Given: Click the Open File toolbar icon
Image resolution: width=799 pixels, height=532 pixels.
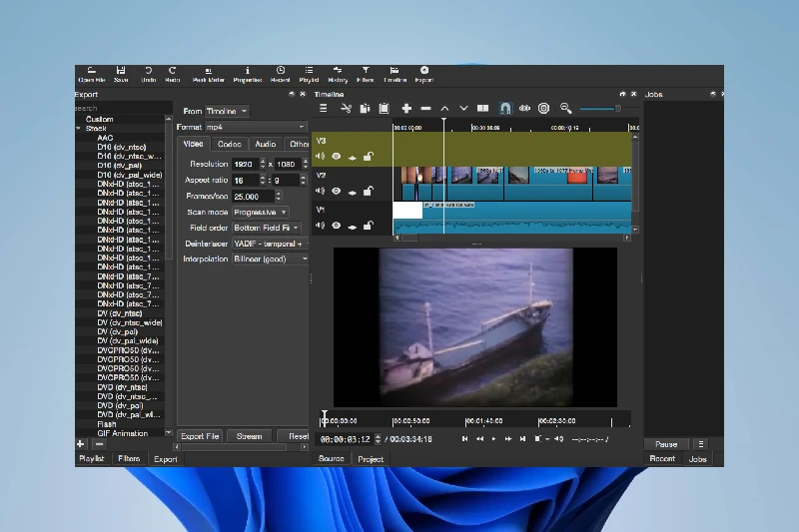Looking at the screenshot, I should [x=92, y=74].
